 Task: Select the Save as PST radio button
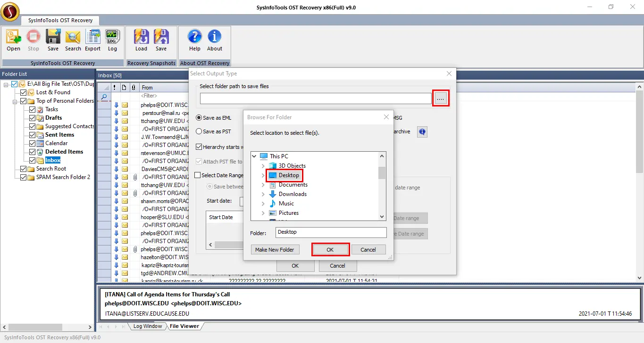coord(199,131)
